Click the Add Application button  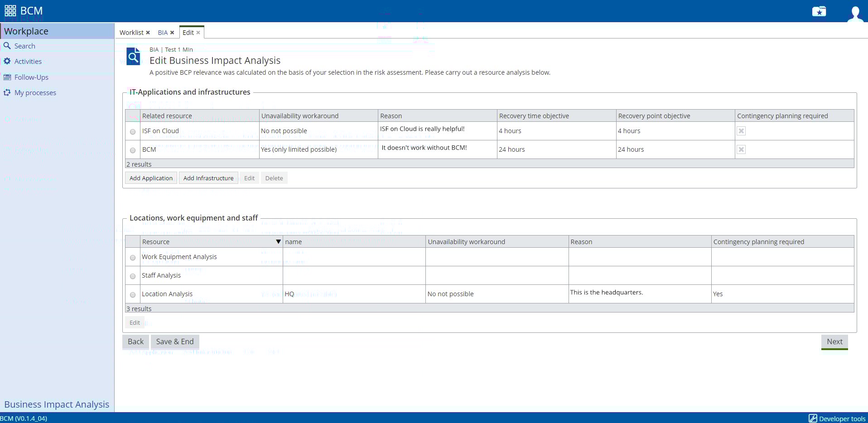click(151, 178)
